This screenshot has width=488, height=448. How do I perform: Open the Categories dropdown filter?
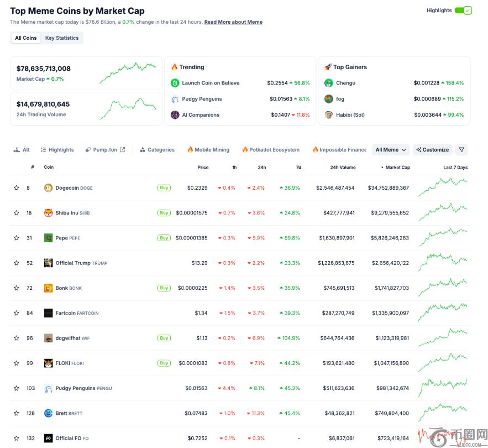click(157, 150)
